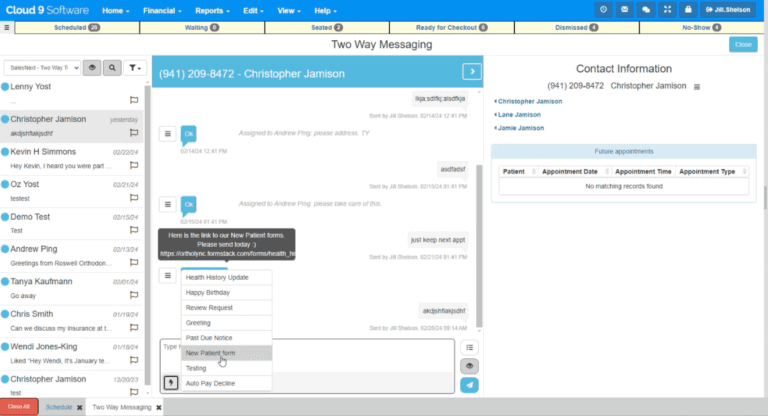Click the fullscreen expand icon

pyautogui.click(x=667, y=10)
